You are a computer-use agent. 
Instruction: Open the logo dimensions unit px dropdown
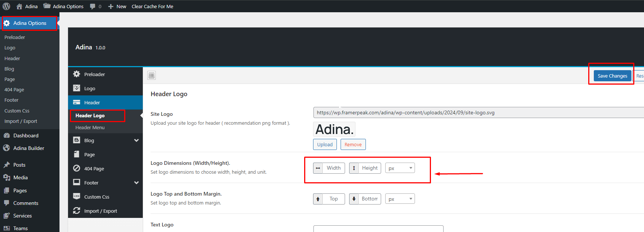(400, 168)
